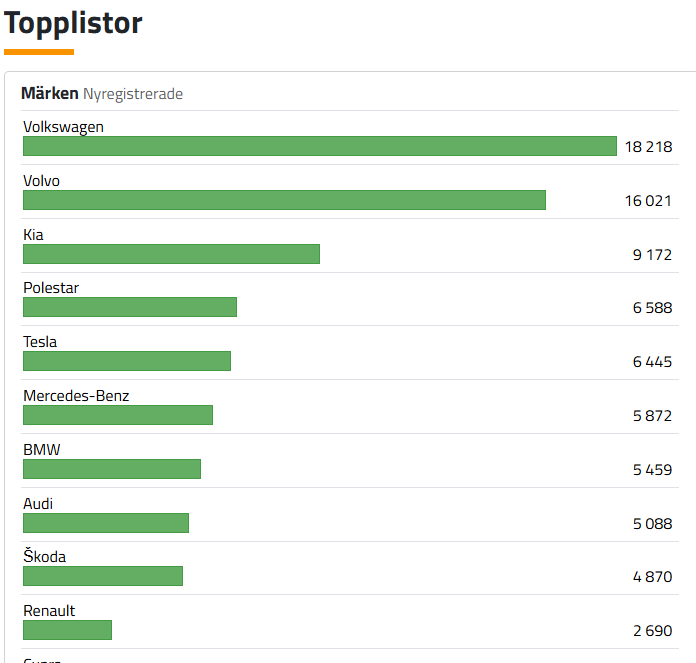Click the green Mercedes-Benz bar
Screen dimensions: 696x663
coord(118,415)
